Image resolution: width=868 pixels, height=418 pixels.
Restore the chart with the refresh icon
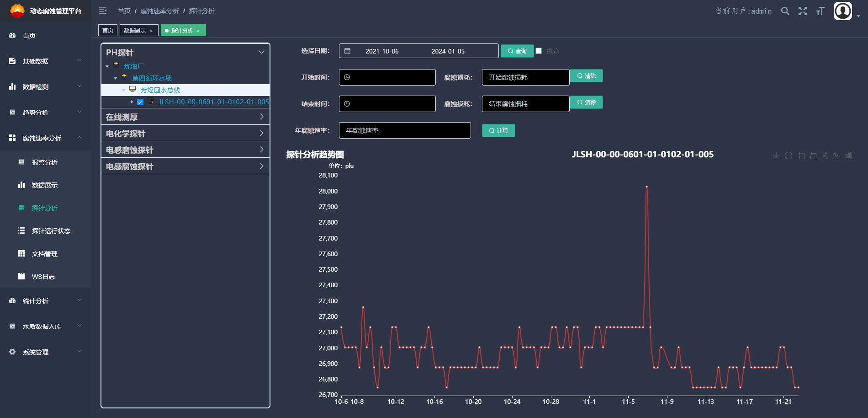[x=789, y=156]
